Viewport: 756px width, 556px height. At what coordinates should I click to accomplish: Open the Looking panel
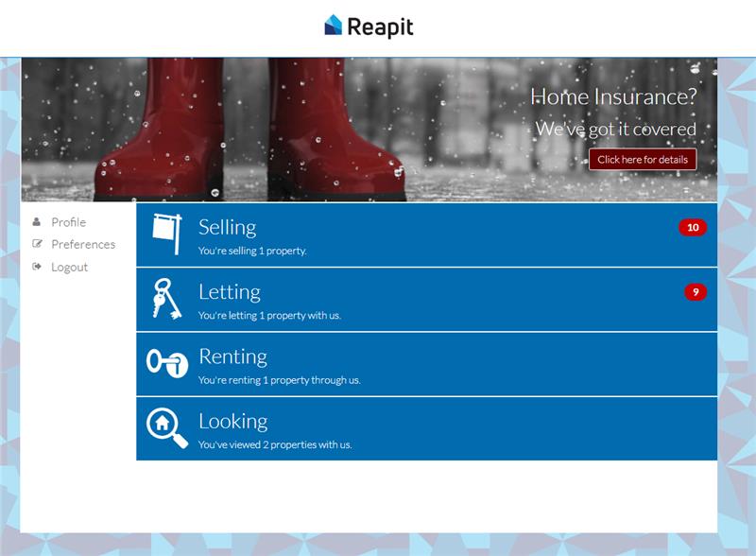click(425, 429)
